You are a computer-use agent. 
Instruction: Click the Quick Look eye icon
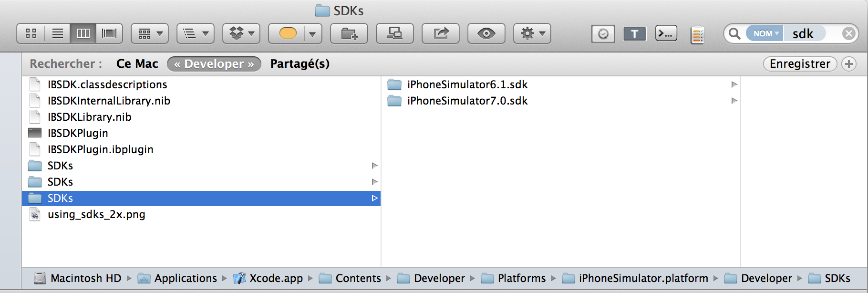coord(486,33)
